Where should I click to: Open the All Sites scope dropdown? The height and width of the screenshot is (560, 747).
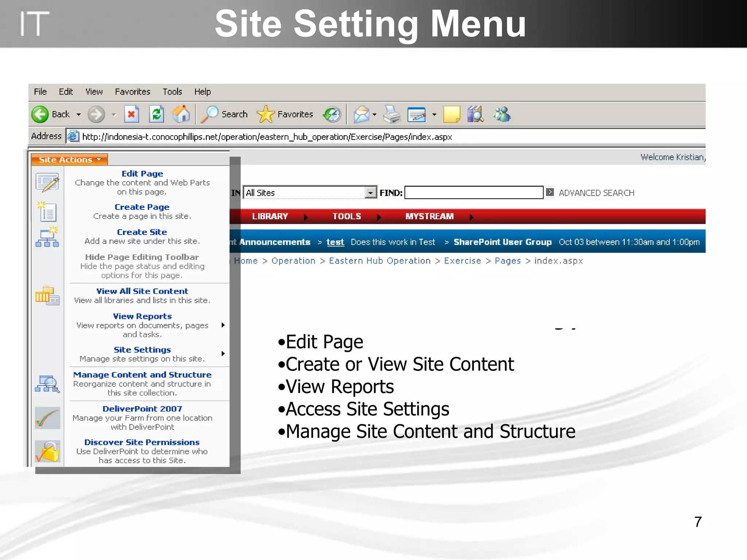click(x=371, y=192)
